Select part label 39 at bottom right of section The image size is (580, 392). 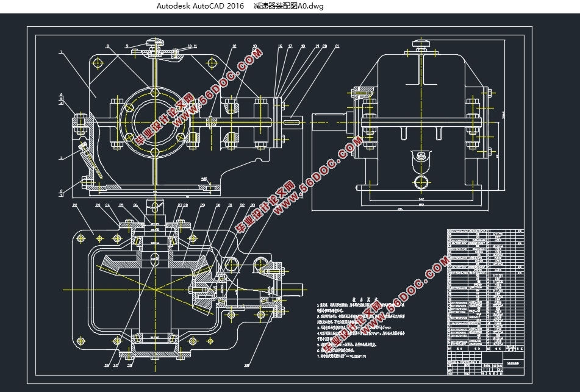247,365
